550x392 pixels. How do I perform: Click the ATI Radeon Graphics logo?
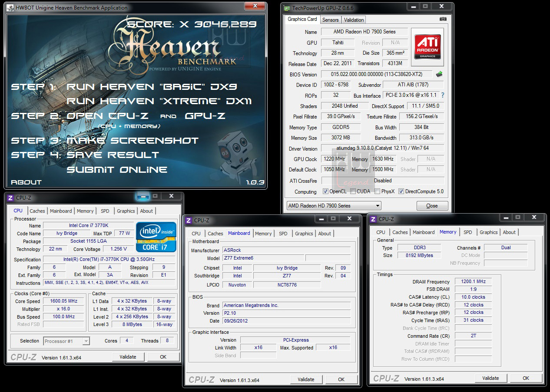(x=427, y=47)
